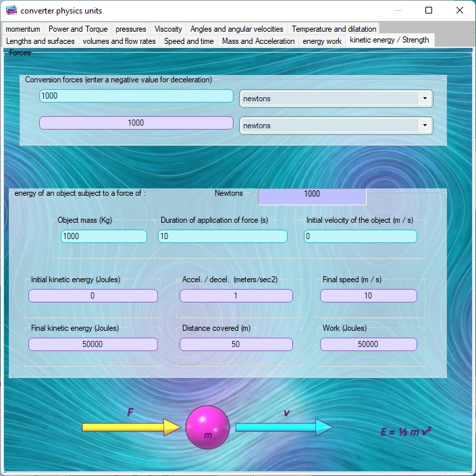Focus Initial velocity of the object field
Viewport: 476px width, 476px height.
(x=361, y=236)
